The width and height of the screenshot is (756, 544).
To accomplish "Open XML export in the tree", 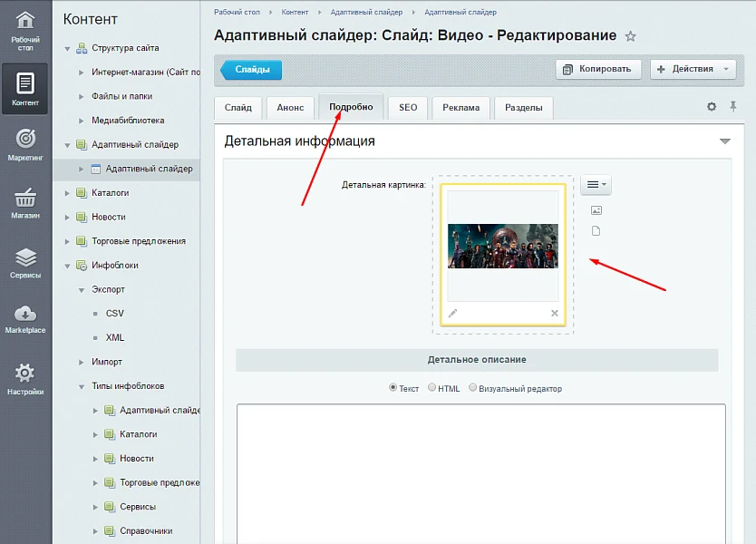I will point(115,337).
